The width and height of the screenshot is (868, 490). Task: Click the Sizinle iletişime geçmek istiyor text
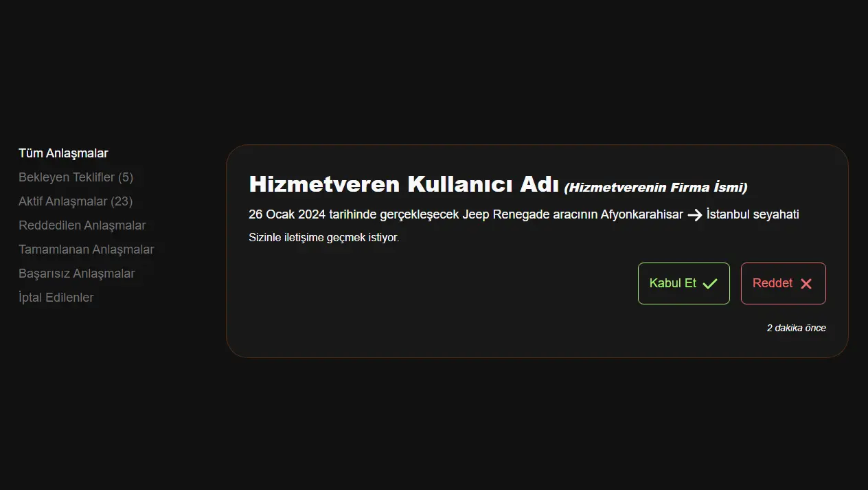pyautogui.click(x=323, y=238)
